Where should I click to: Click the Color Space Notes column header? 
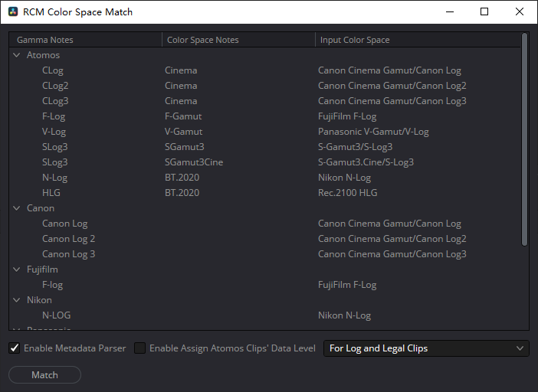(238, 40)
